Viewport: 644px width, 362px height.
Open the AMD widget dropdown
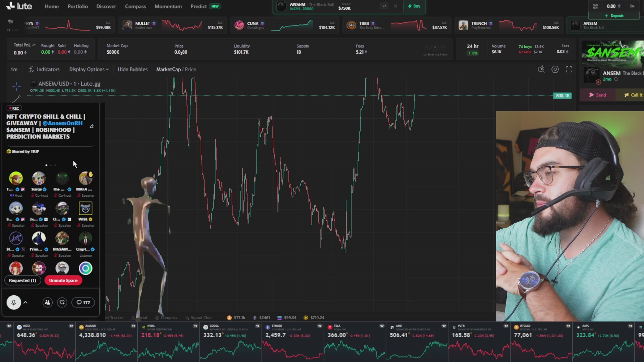pyautogui.click(x=444, y=326)
